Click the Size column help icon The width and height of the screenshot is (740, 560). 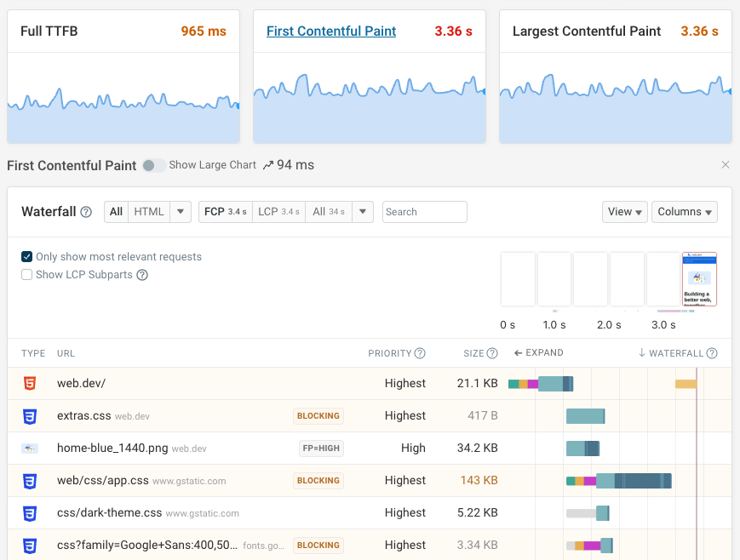pos(492,353)
